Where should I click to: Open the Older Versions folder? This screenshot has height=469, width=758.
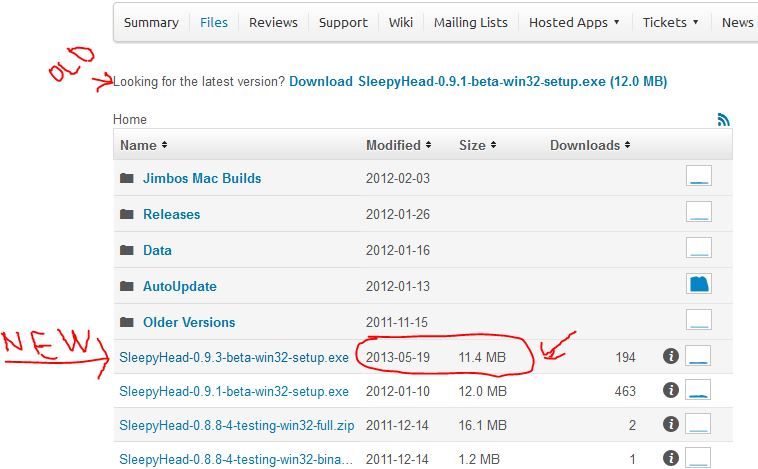pos(189,322)
